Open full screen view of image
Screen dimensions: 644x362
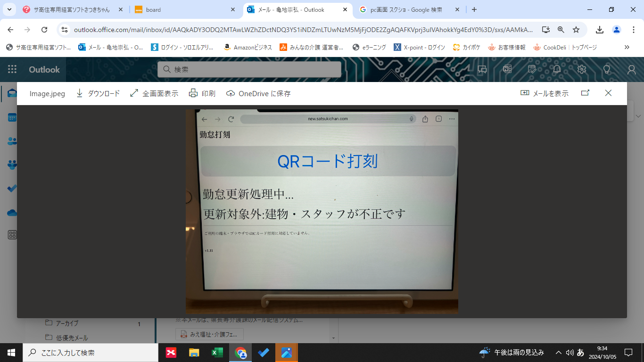pos(154,93)
